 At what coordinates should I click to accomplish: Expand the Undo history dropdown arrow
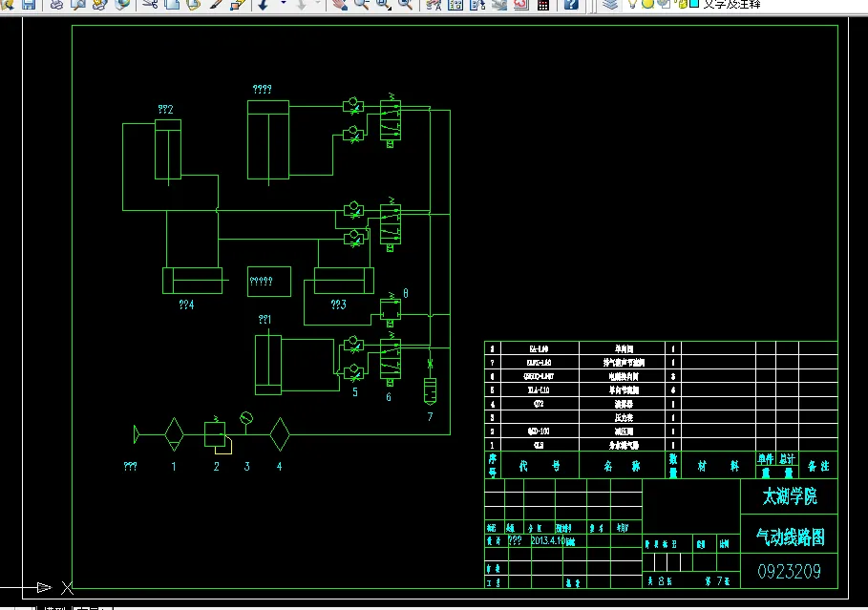coord(284,5)
